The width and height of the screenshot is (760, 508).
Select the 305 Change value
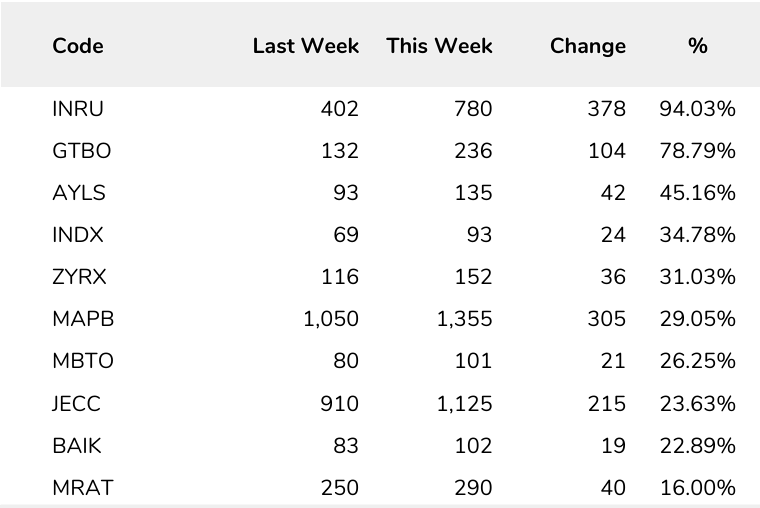[x=607, y=319]
